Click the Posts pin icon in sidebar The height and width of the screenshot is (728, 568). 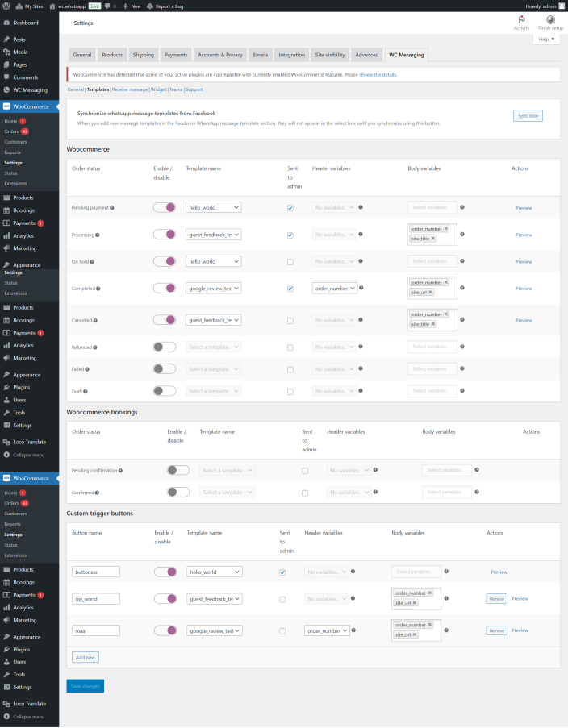click(7, 39)
